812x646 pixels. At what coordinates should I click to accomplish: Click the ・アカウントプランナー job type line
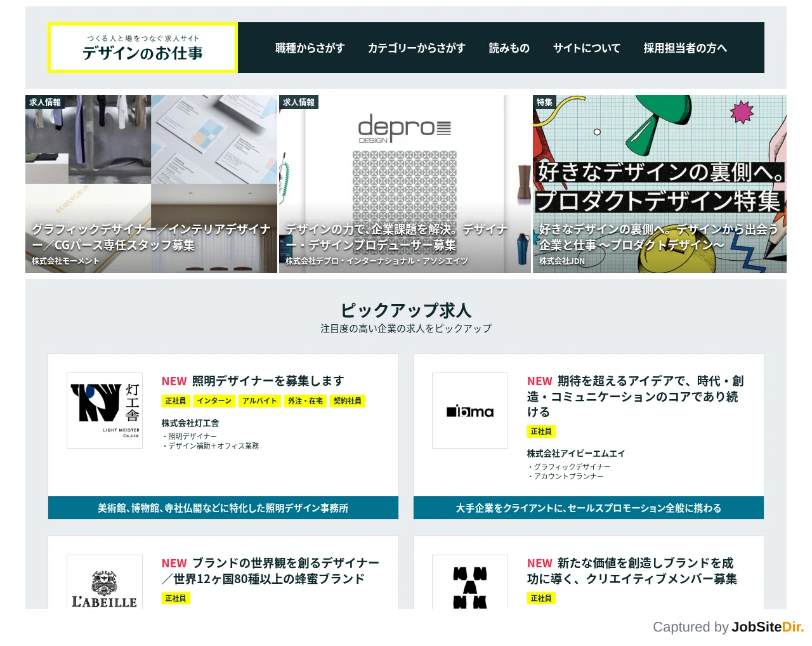click(565, 476)
